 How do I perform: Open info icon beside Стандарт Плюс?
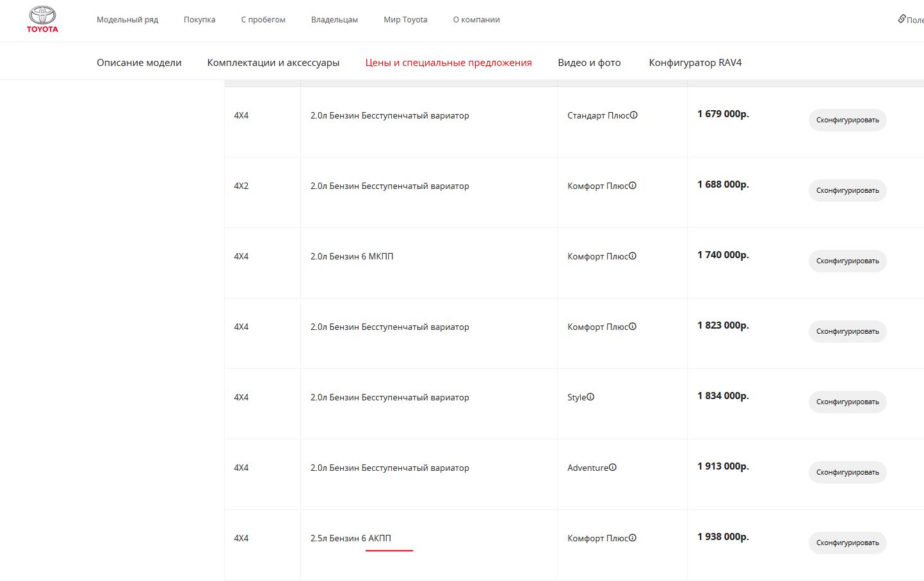[x=633, y=115]
